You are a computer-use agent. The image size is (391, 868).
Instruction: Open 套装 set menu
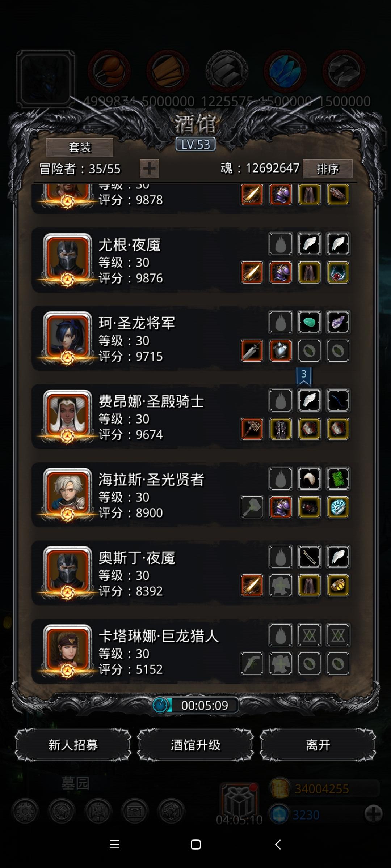80,147
